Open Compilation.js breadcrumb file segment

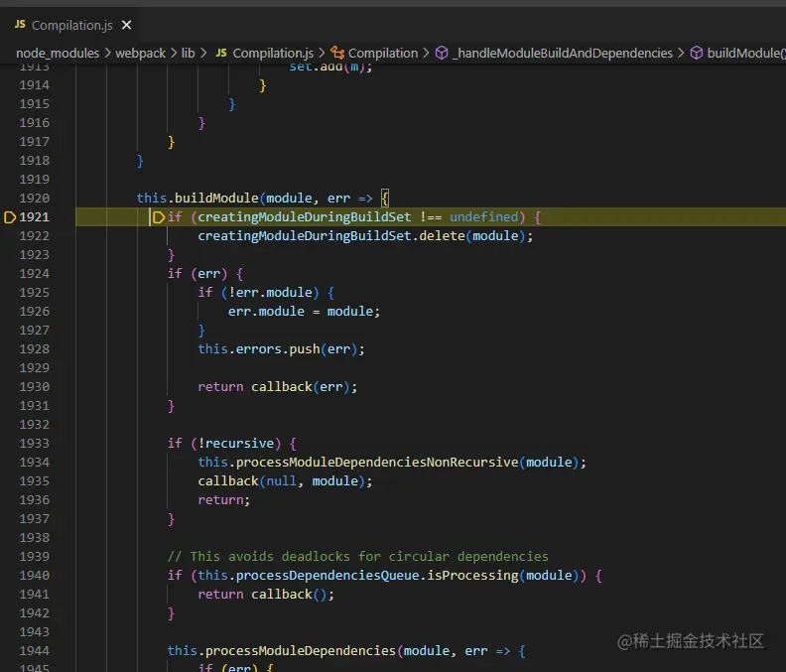coord(273,54)
